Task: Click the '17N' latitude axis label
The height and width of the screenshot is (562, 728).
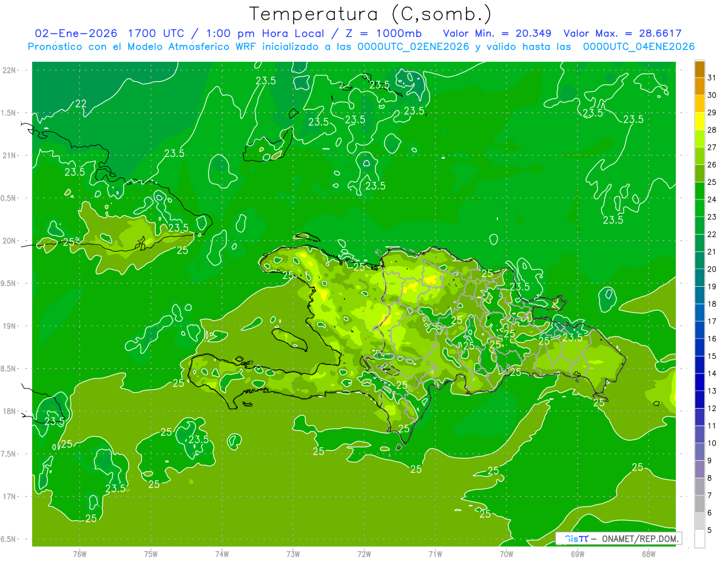Action: [10, 497]
